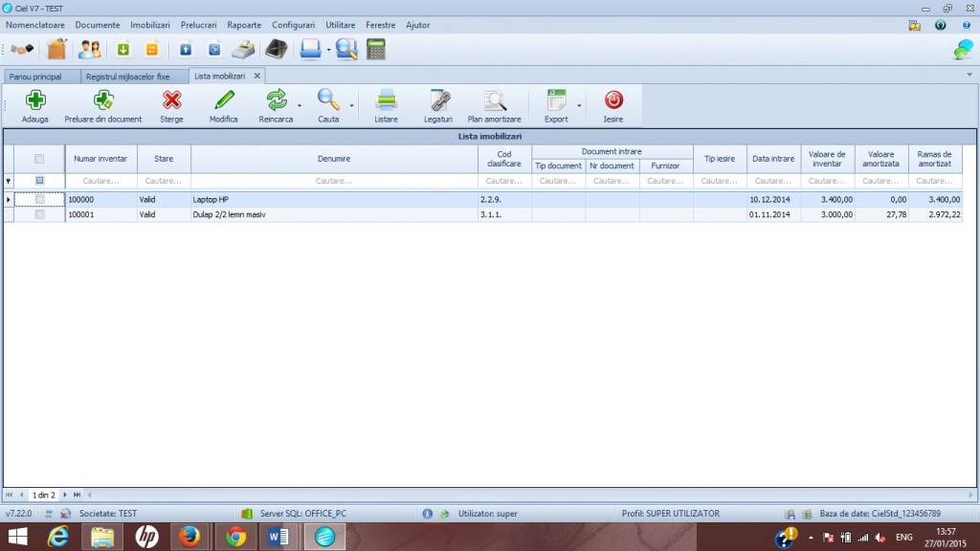Click the blue inbox tray icon

(x=311, y=49)
